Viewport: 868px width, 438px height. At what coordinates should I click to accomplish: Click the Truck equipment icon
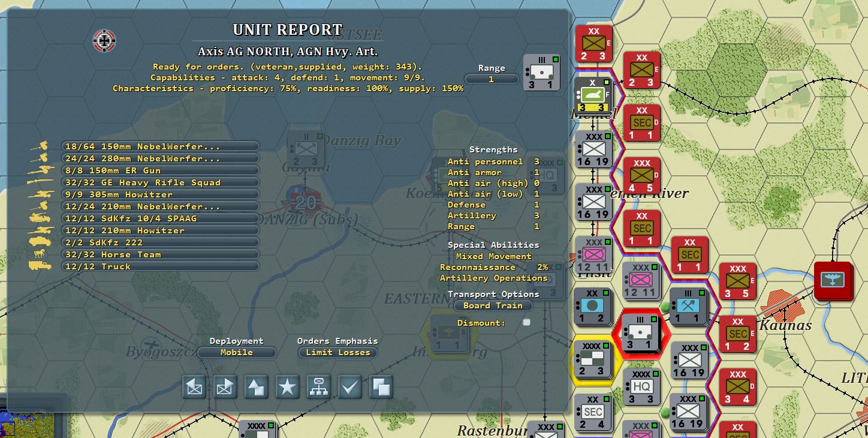click(x=41, y=266)
